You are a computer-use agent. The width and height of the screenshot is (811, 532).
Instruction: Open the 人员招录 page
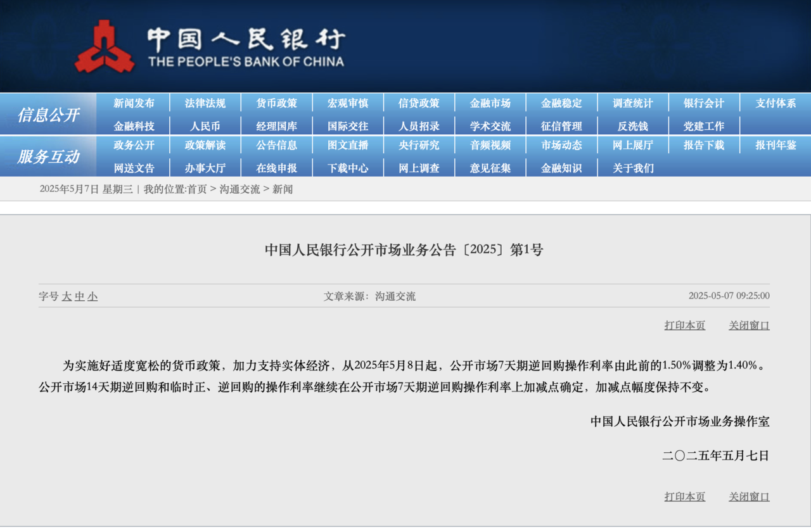pos(419,126)
